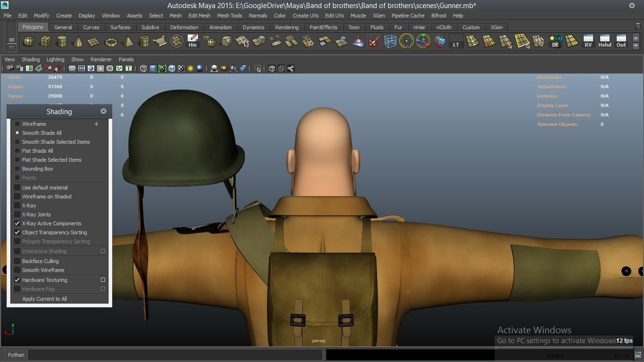This screenshot has height=362, width=644.
Task: Toggle the grid display viewport icon
Action: point(72,68)
